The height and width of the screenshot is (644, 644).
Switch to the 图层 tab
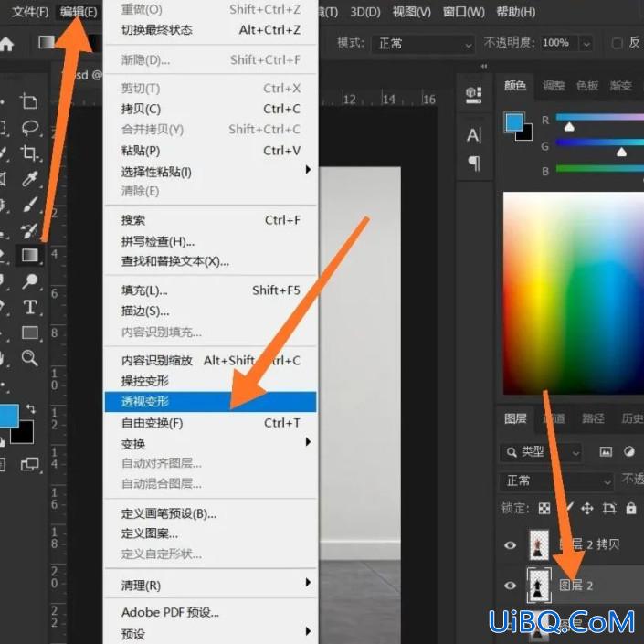click(515, 418)
